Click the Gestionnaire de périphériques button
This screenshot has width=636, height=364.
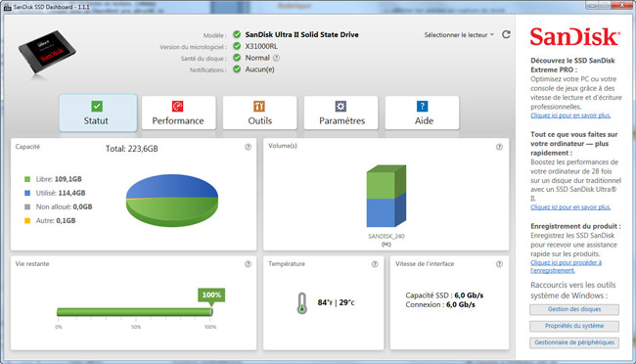pos(574,342)
